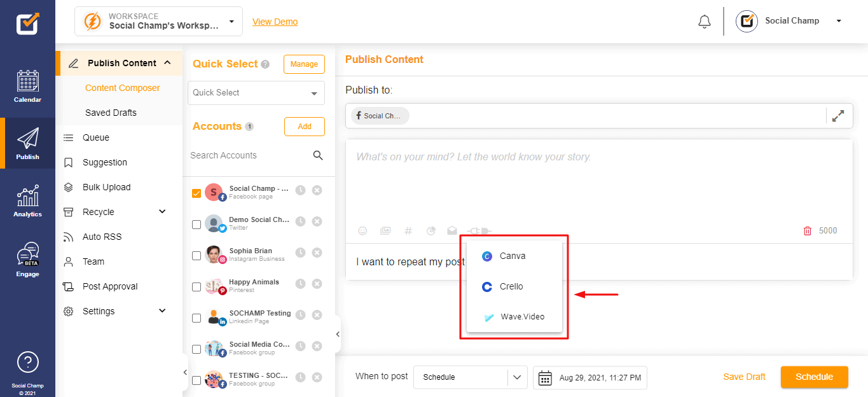Remove the Happy Animals Pinterest account

tap(317, 284)
